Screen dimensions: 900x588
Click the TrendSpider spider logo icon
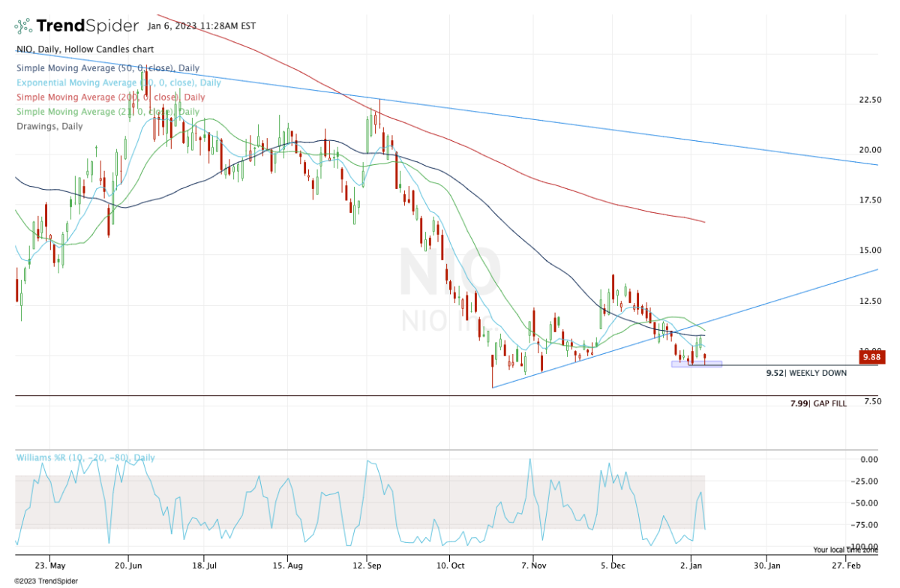pos(23,26)
